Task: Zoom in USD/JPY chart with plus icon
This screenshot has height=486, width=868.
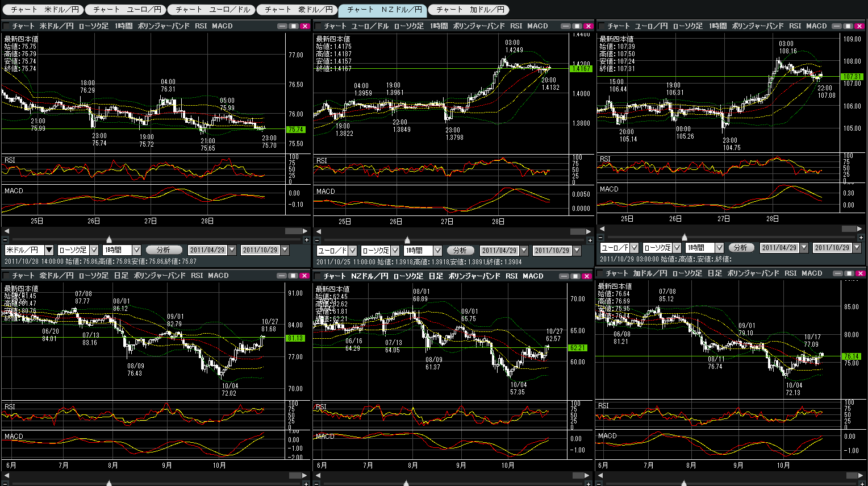Action: pyautogui.click(x=306, y=239)
